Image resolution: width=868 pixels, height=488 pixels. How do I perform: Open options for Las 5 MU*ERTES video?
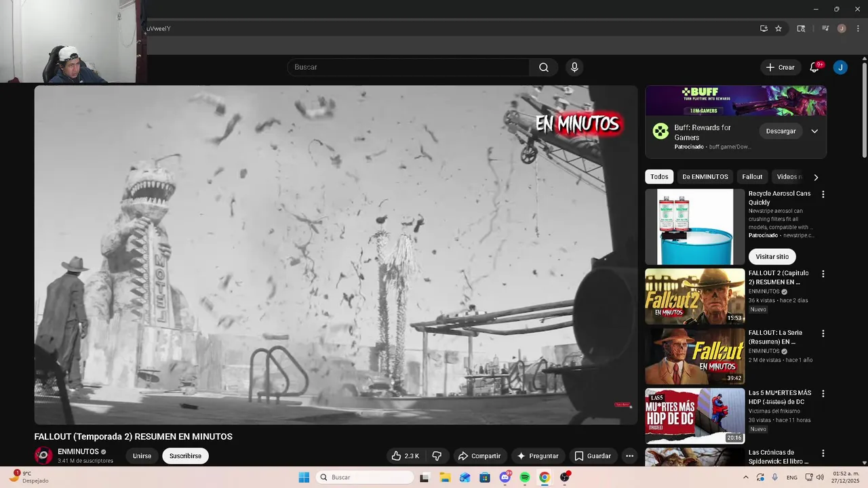pos(823,394)
